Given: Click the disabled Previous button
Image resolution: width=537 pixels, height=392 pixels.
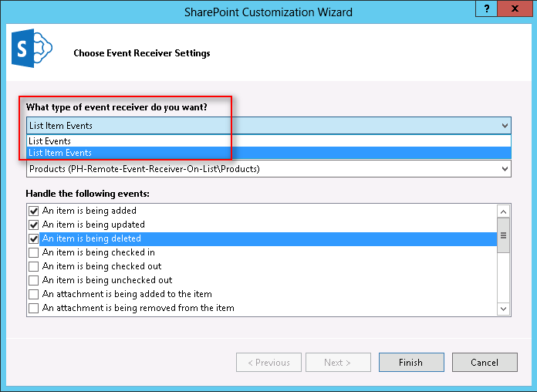Looking at the screenshot, I should (268, 363).
